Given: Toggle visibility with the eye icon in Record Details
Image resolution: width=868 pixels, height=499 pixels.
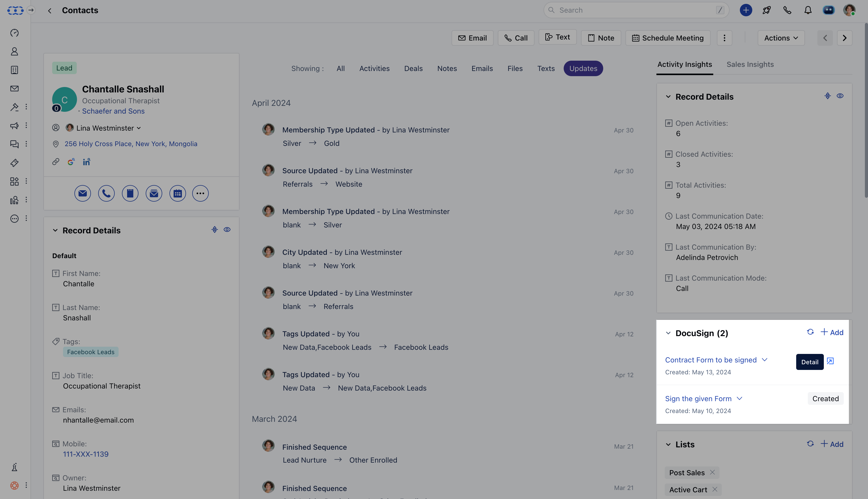Looking at the screenshot, I should [x=227, y=229].
